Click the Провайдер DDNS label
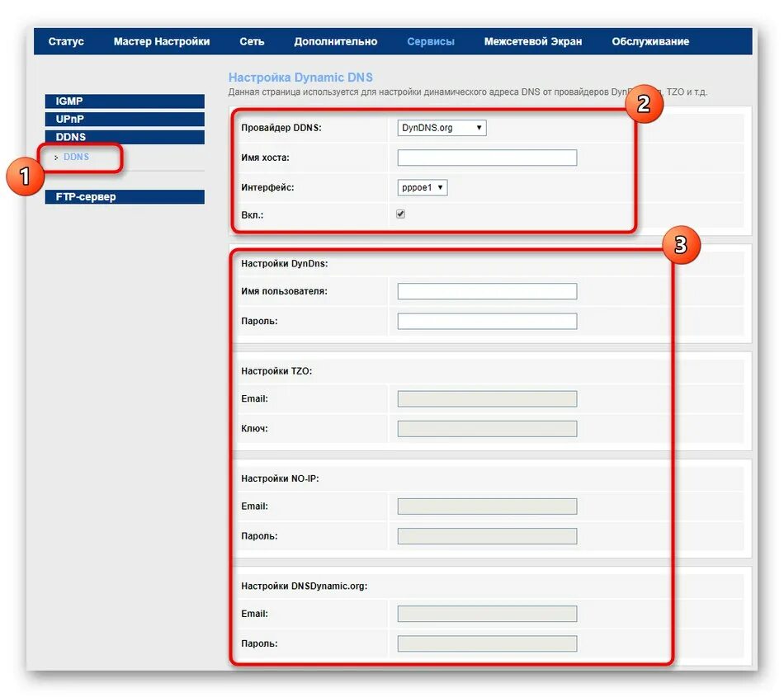The image size is (784, 697). [281, 128]
